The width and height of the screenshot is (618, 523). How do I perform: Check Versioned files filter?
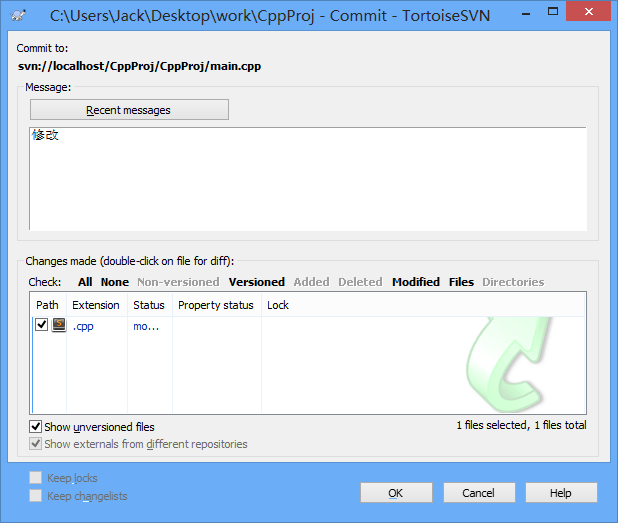(257, 282)
